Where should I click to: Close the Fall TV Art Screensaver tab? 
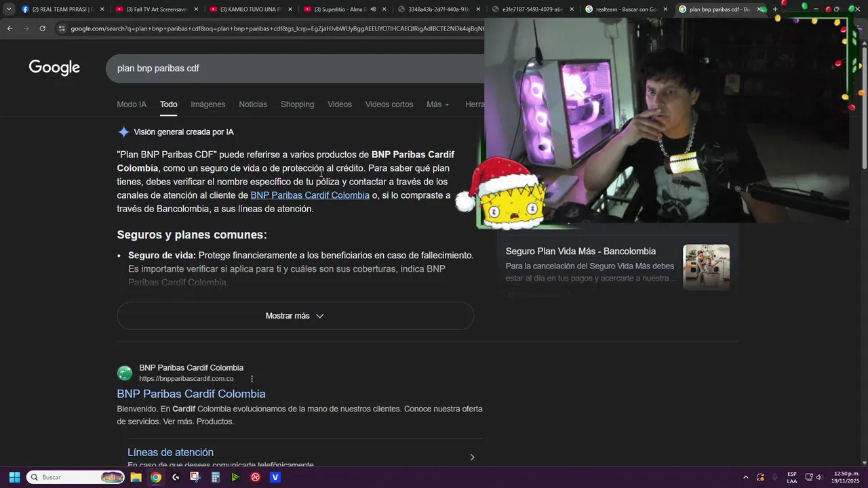tap(196, 9)
